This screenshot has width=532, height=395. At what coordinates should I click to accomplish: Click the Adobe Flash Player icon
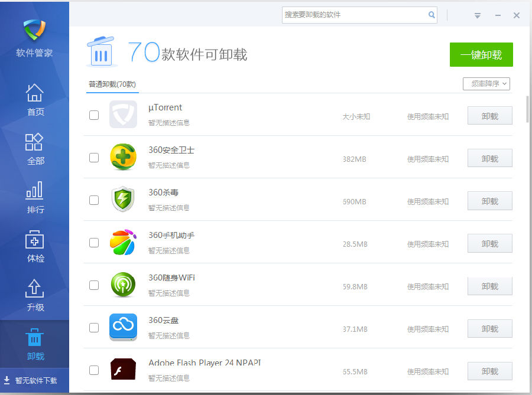coord(123,369)
